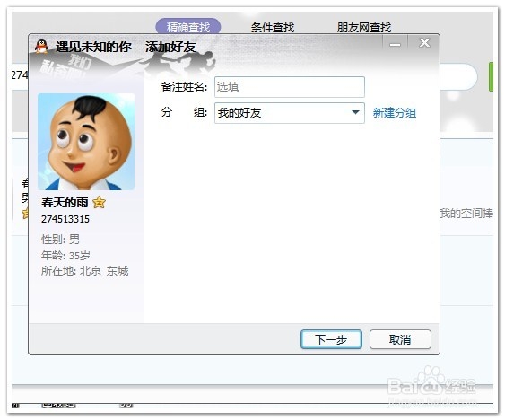Click the 下一步 button

tap(331, 339)
